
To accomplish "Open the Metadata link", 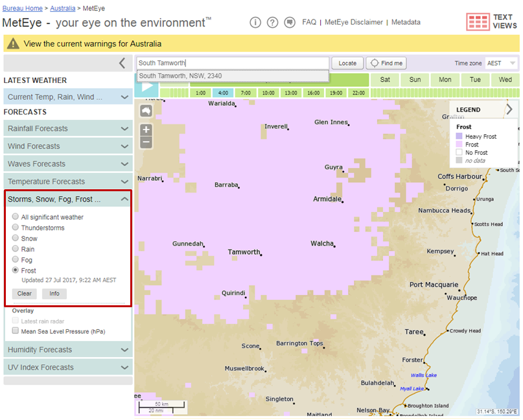I will 406,22.
